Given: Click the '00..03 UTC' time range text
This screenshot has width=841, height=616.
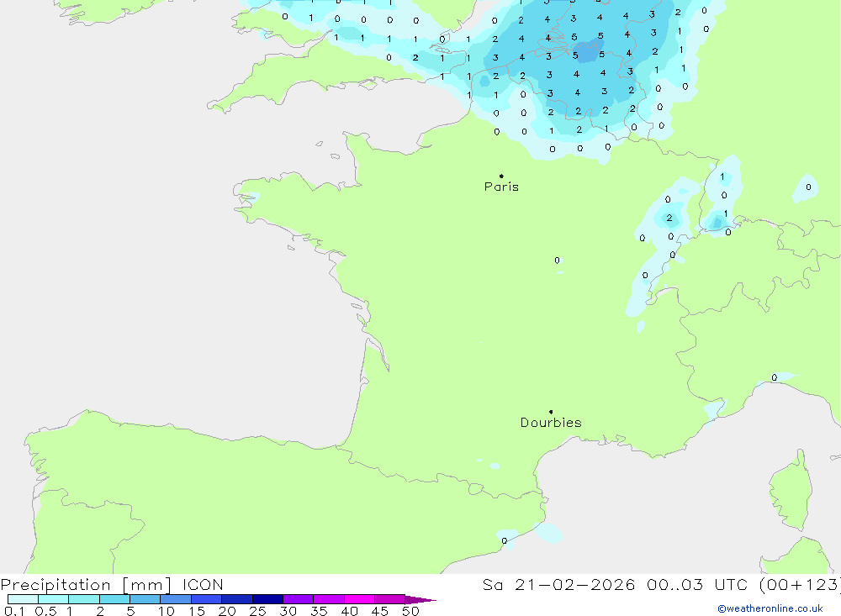Looking at the screenshot, I should coord(697,585).
